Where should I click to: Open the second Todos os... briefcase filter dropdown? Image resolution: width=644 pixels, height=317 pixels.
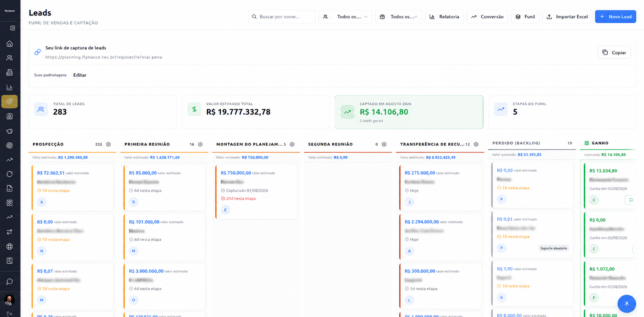(399, 17)
